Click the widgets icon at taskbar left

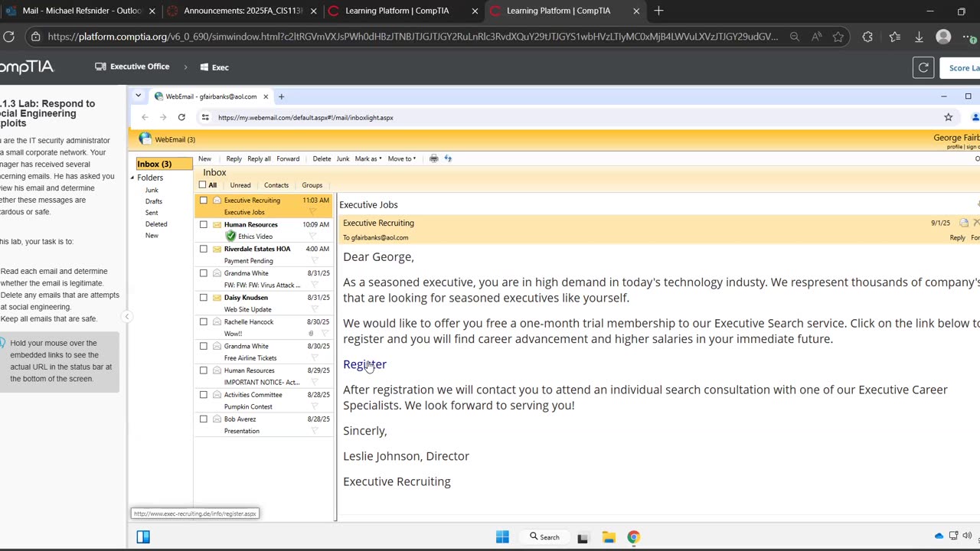143,536
